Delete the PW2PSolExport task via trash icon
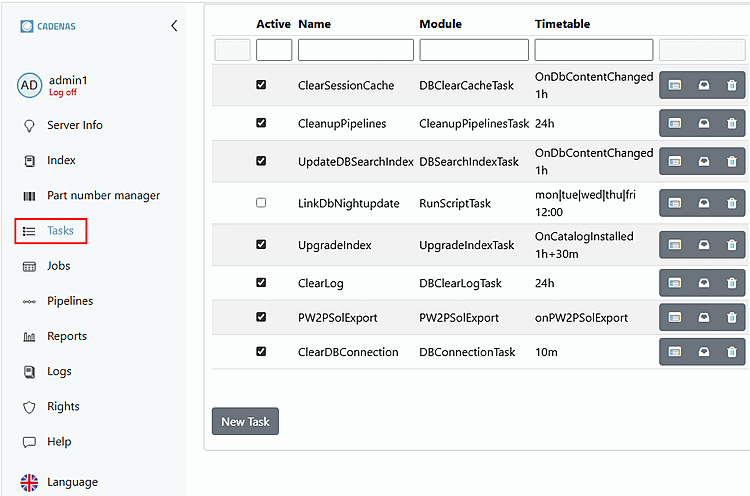This screenshot has height=496, width=750. tap(732, 318)
